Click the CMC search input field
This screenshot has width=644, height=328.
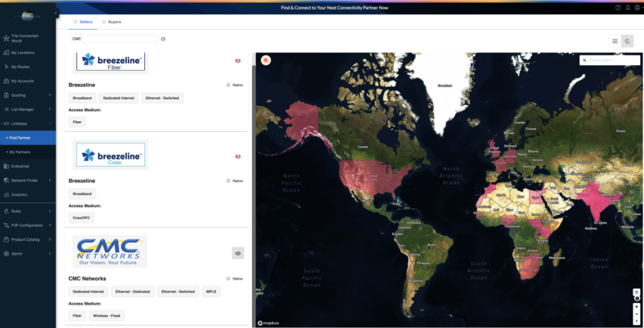114,39
